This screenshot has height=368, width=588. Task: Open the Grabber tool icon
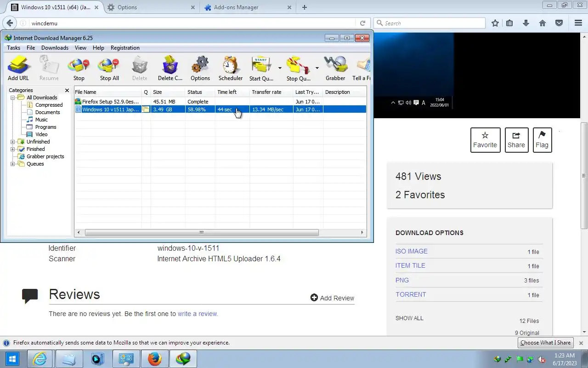[x=335, y=68]
